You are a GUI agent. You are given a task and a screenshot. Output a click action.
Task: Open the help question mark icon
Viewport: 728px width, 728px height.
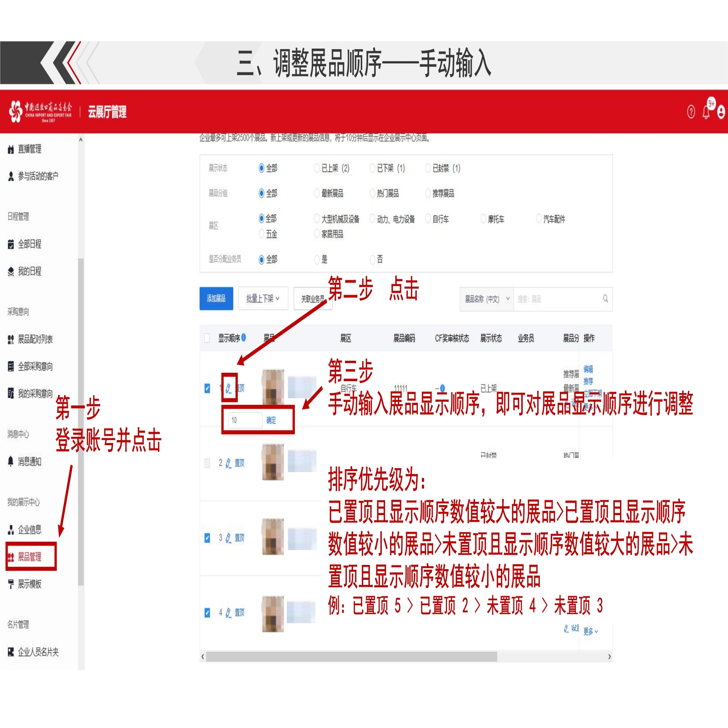coord(691,112)
